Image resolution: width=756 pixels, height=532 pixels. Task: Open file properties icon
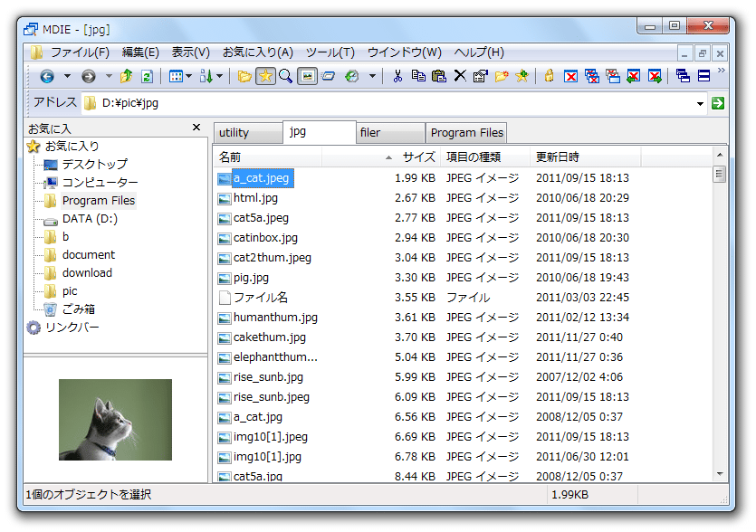pos(481,76)
